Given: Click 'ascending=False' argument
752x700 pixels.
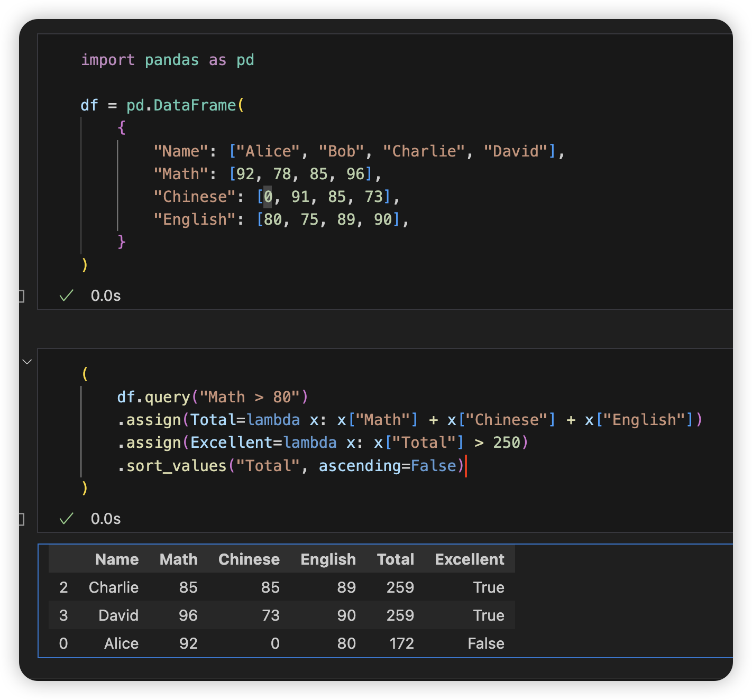Looking at the screenshot, I should 388,466.
